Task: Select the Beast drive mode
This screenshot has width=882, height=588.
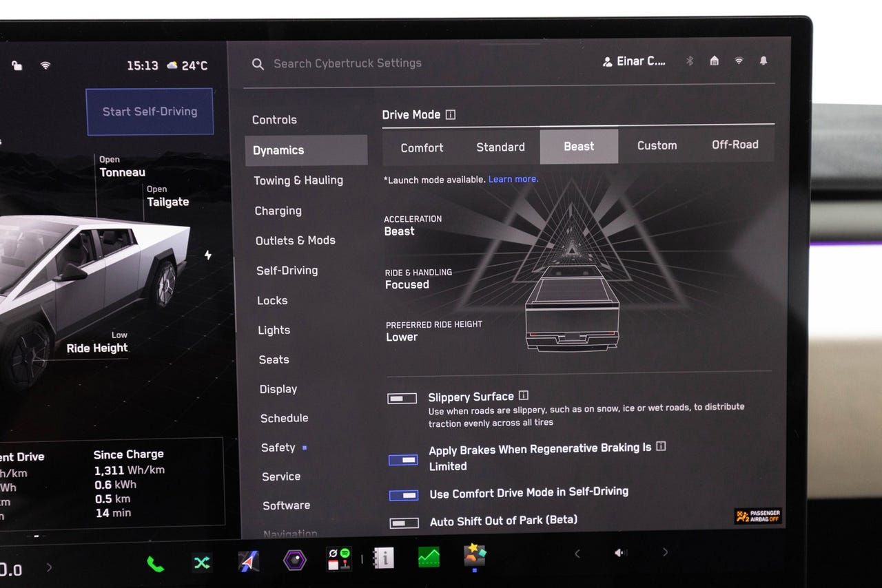Action: [x=579, y=146]
